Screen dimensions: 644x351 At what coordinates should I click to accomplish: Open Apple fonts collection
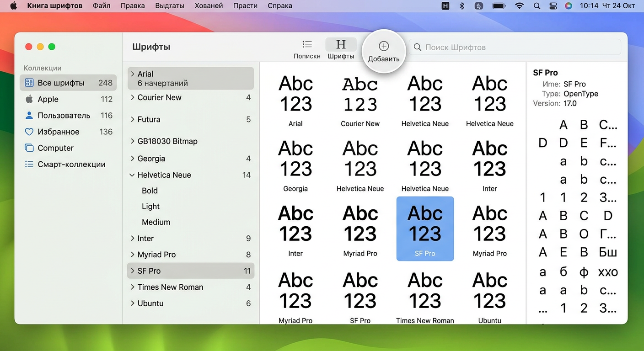(48, 99)
